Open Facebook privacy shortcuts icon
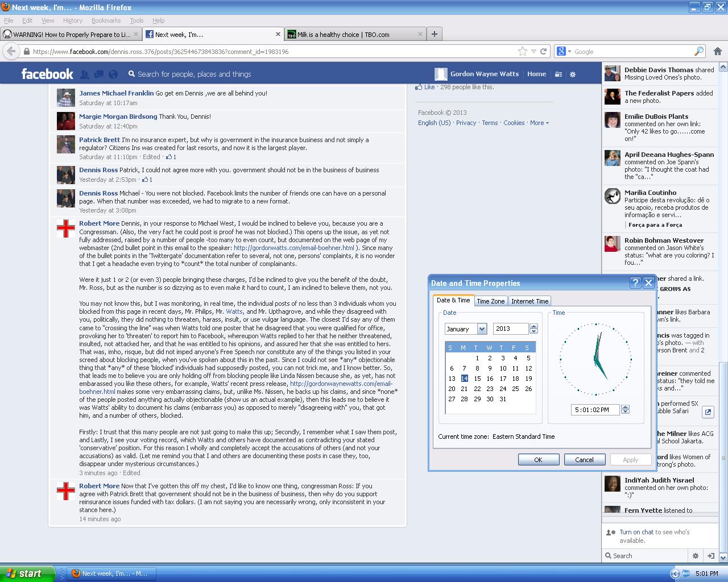Screen dimensions: 728x582 pyautogui.click(x=559, y=74)
